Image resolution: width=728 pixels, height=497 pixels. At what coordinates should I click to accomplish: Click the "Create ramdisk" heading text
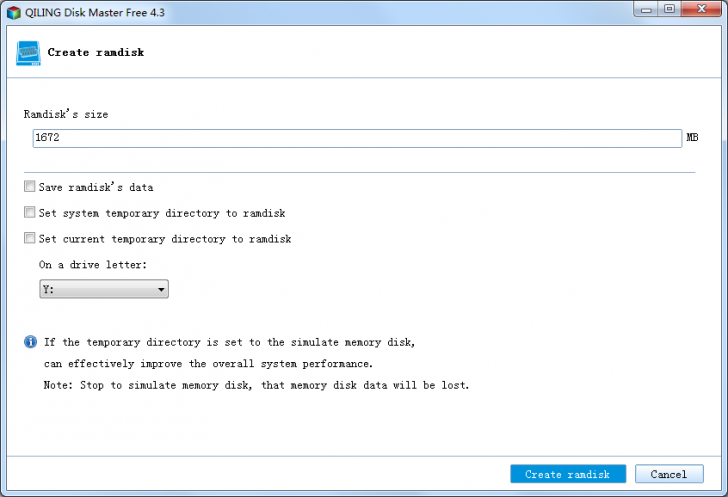click(x=96, y=52)
